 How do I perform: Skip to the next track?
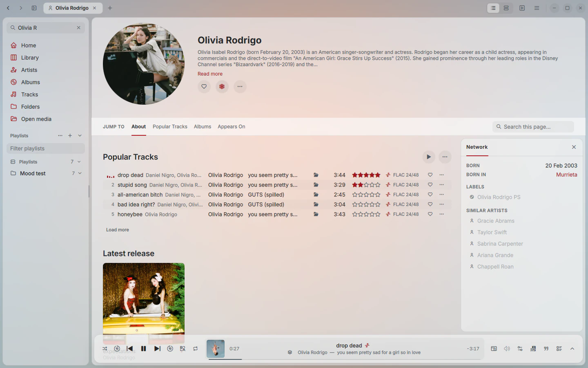pyautogui.click(x=157, y=349)
